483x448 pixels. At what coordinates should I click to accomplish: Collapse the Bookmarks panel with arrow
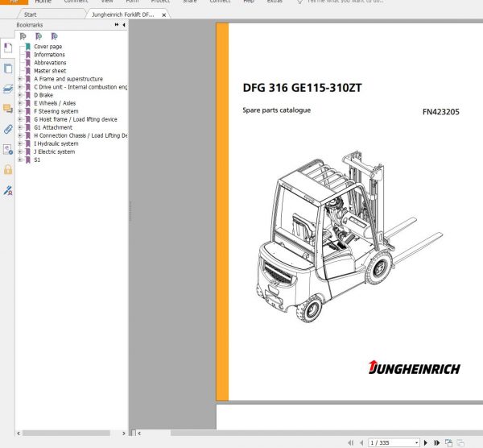(117, 25)
